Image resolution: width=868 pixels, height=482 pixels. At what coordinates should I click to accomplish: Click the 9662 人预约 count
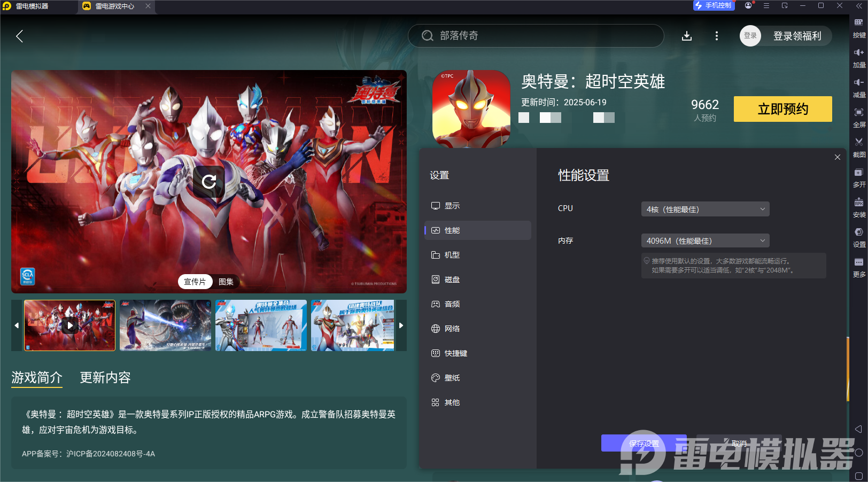(x=705, y=110)
